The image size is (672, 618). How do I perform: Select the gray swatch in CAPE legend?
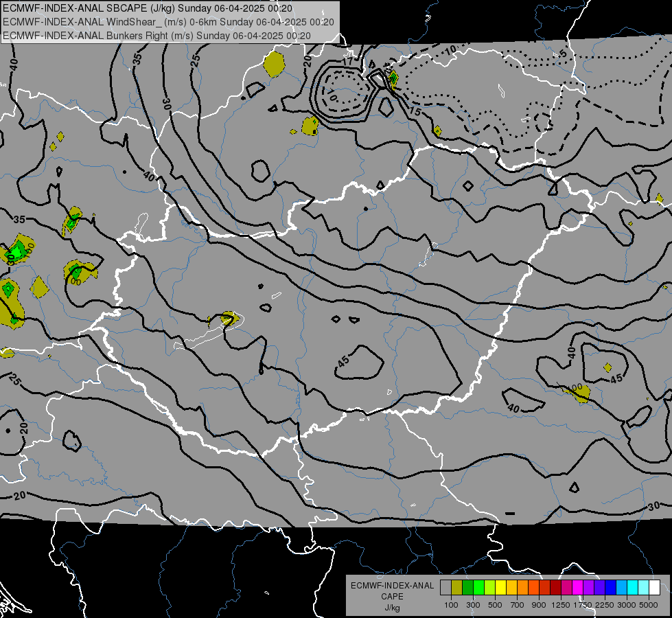[x=445, y=588]
